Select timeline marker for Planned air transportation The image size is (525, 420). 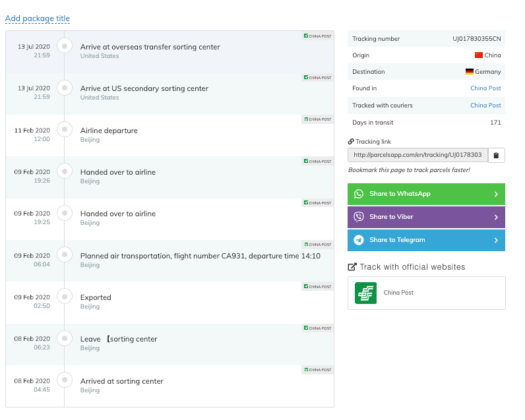[x=65, y=255]
